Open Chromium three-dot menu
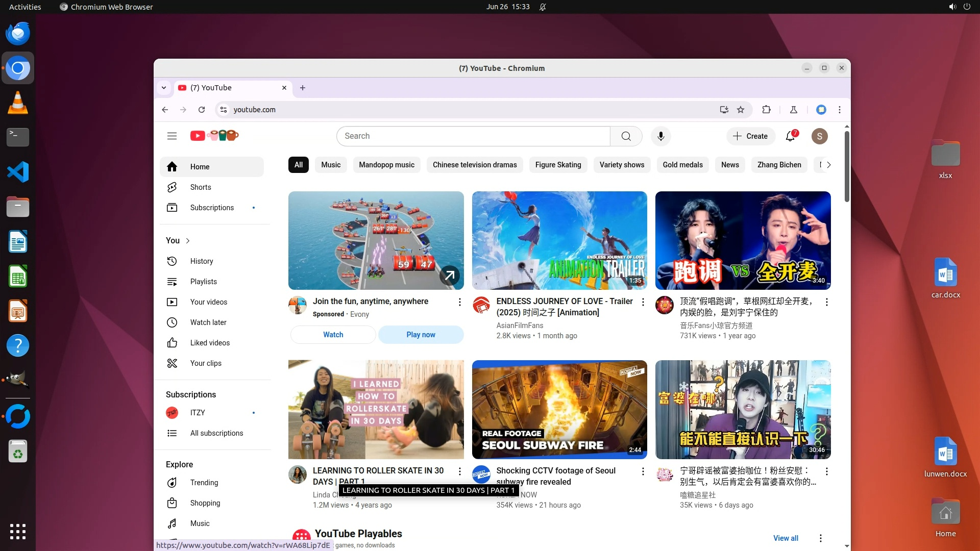The width and height of the screenshot is (980, 551). click(840, 110)
